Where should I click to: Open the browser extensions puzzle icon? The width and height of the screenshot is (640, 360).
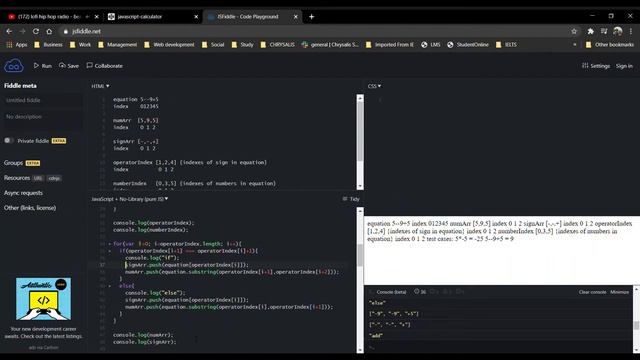coord(591,31)
